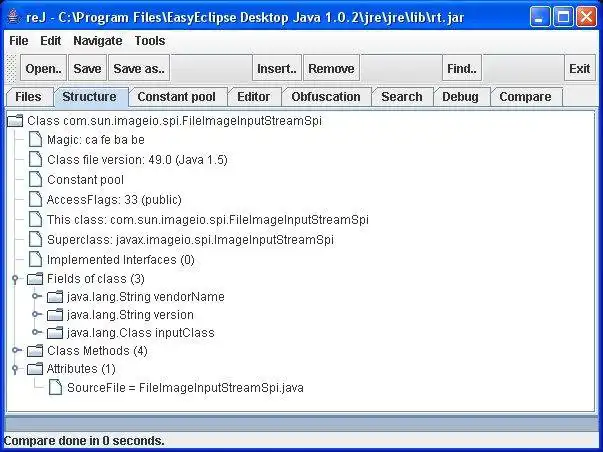This screenshot has width=603, height=452.
Task: Switch to the Files tab
Action: pyautogui.click(x=28, y=97)
